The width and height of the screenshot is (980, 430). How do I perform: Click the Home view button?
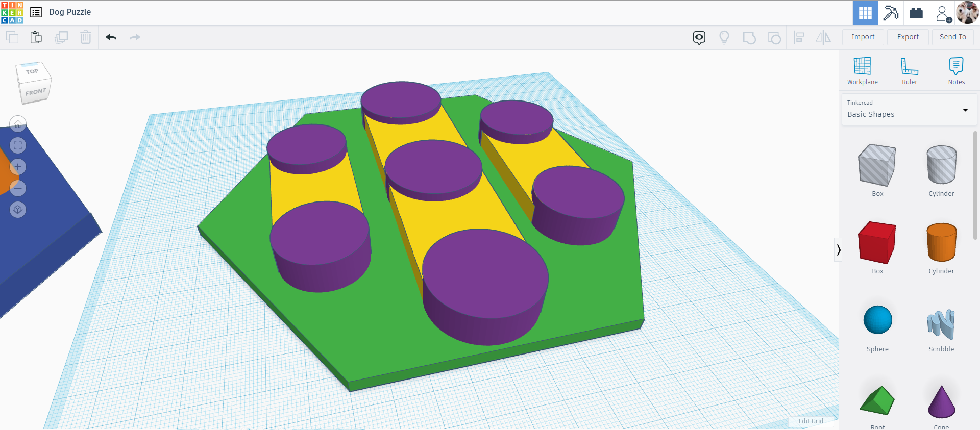[18, 124]
